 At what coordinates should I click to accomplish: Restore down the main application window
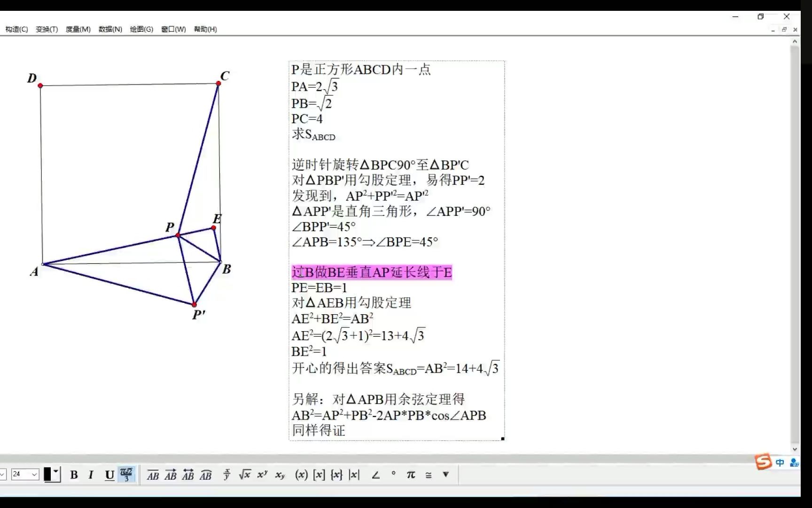point(761,16)
